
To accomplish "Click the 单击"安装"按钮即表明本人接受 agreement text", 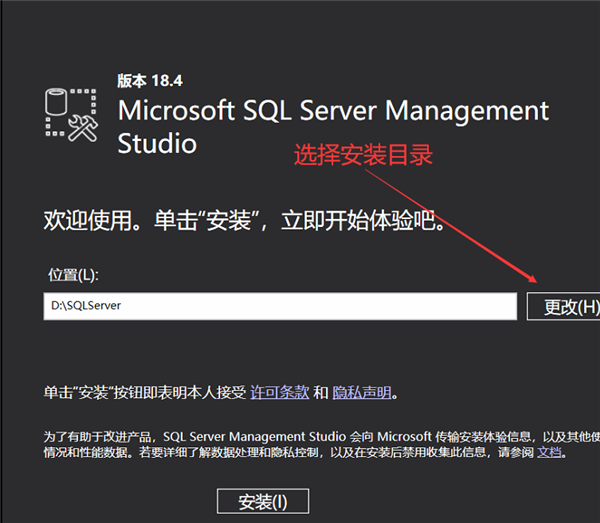I will click(x=145, y=393).
